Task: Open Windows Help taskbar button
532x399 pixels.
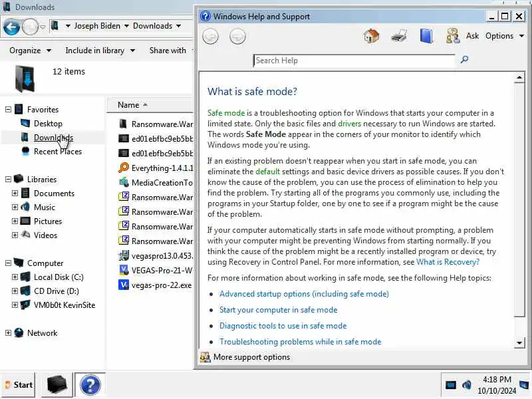Action: tap(90, 385)
